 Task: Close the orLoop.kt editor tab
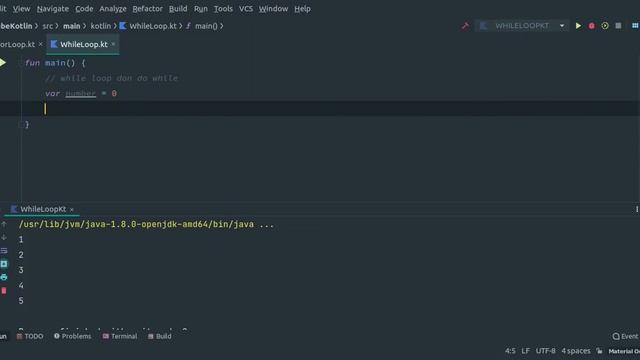[40, 44]
